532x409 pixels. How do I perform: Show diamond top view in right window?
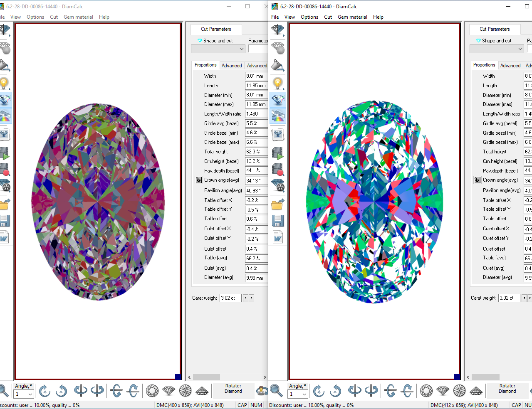(426, 391)
